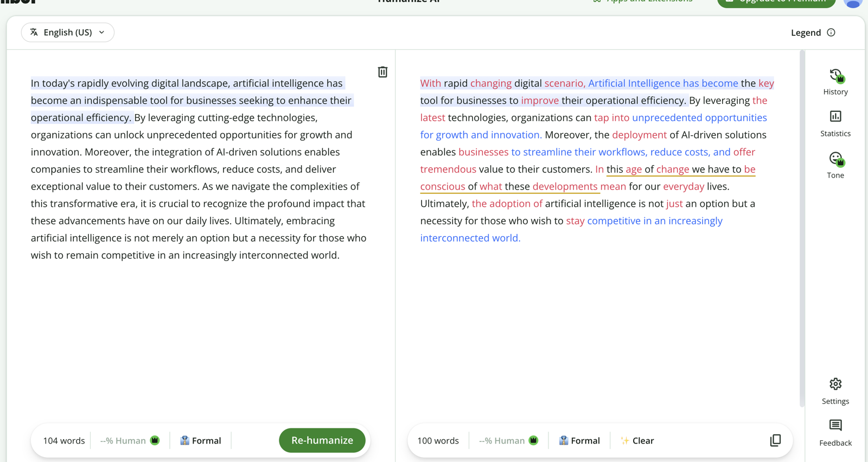Open Formal tone selector under output text

coord(579,440)
